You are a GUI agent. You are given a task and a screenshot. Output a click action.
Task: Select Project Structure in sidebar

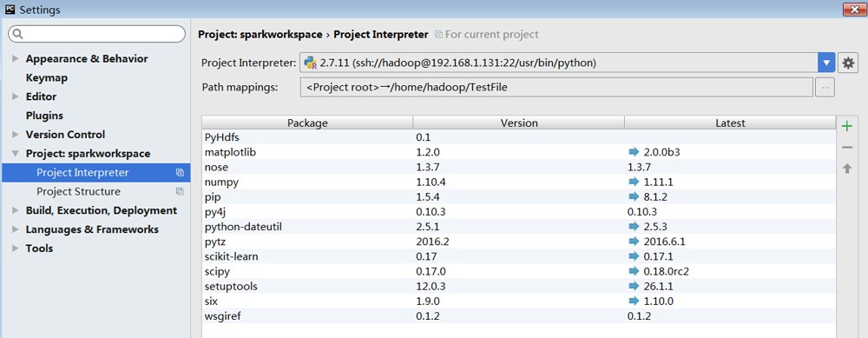(78, 192)
